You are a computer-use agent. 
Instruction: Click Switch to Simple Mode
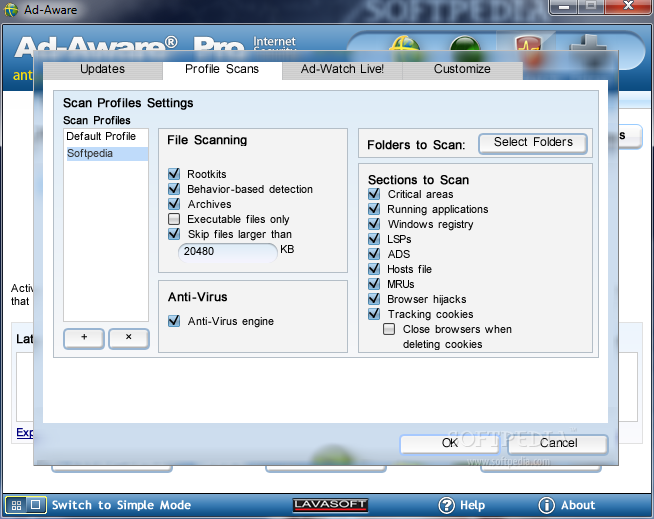(x=121, y=505)
